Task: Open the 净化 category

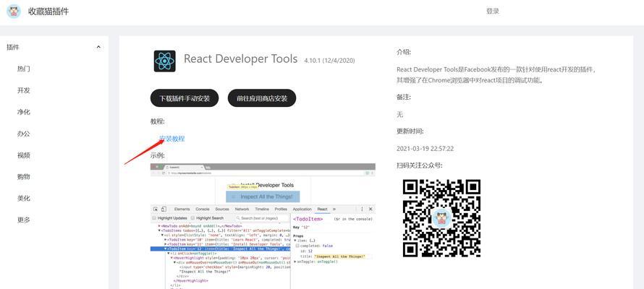Action: coord(23,112)
